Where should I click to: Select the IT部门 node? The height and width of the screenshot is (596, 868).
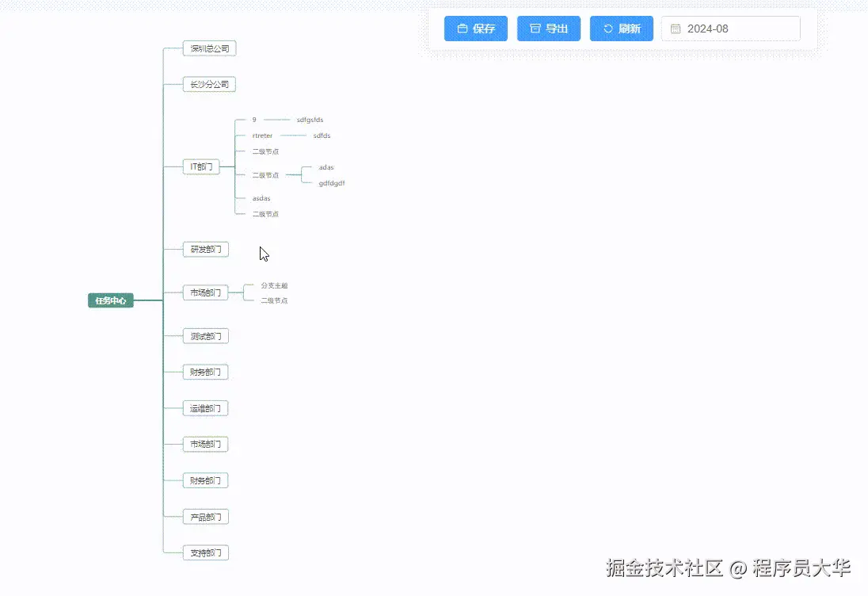pos(201,166)
